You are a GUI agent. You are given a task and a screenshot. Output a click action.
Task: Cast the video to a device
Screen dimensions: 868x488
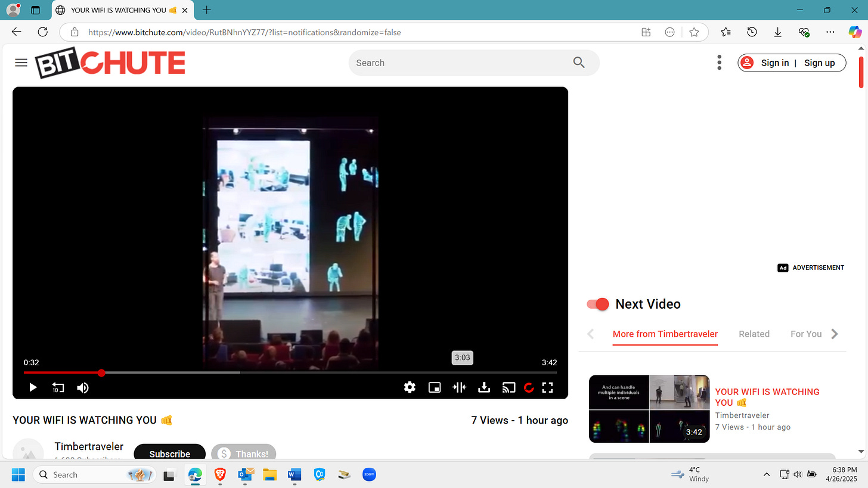509,388
